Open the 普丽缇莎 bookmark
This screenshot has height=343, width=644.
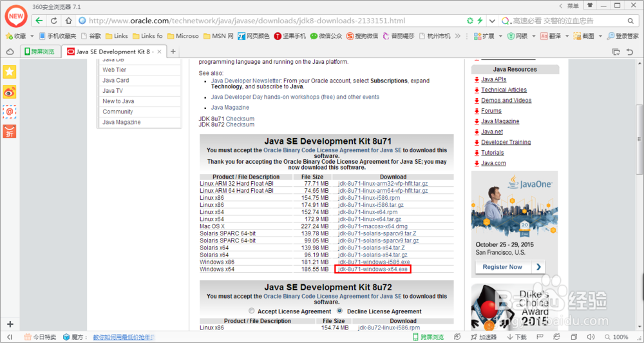tap(399, 36)
